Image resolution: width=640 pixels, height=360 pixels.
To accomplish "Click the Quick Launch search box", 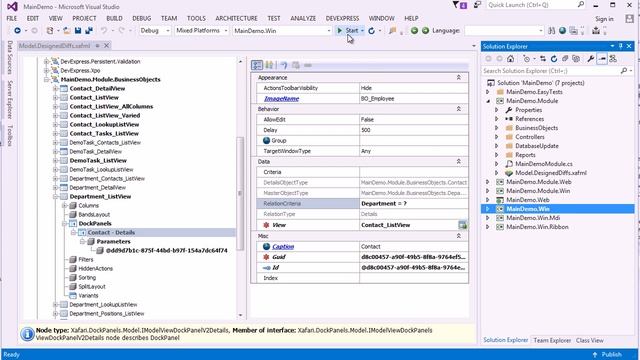I will coord(536,5).
